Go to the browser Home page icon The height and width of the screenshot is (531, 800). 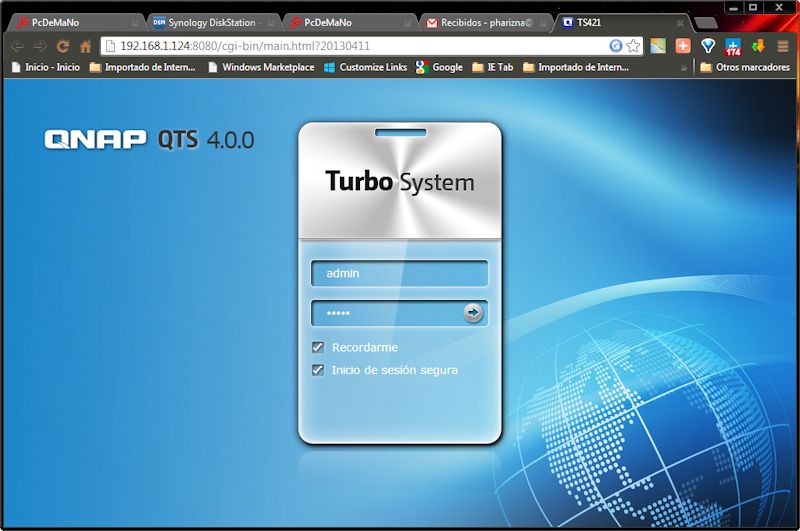click(x=85, y=46)
